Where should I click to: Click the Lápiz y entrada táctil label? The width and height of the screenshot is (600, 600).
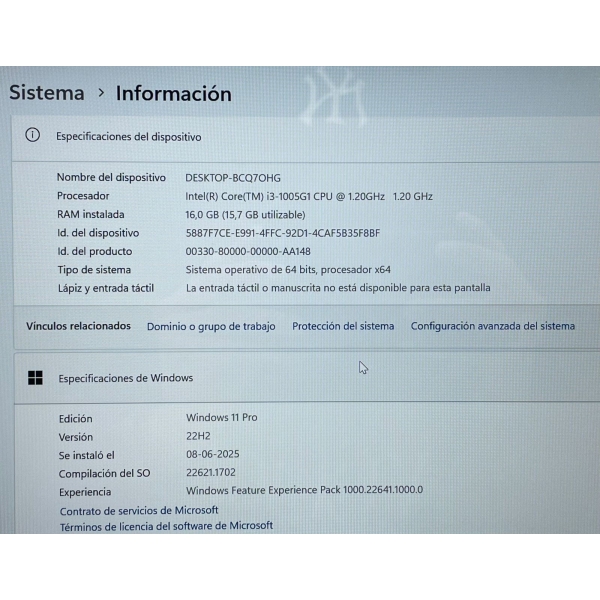pos(106,288)
